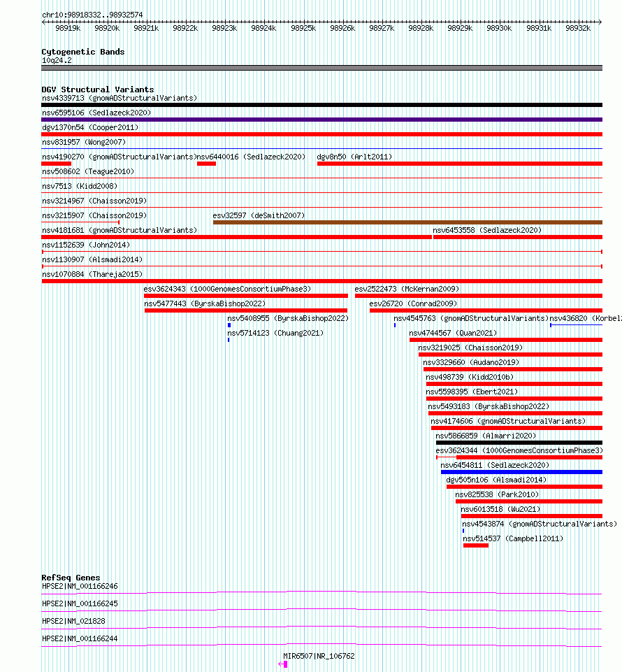Select nsv3215907 (Chaisson2019) label

(x=94, y=215)
